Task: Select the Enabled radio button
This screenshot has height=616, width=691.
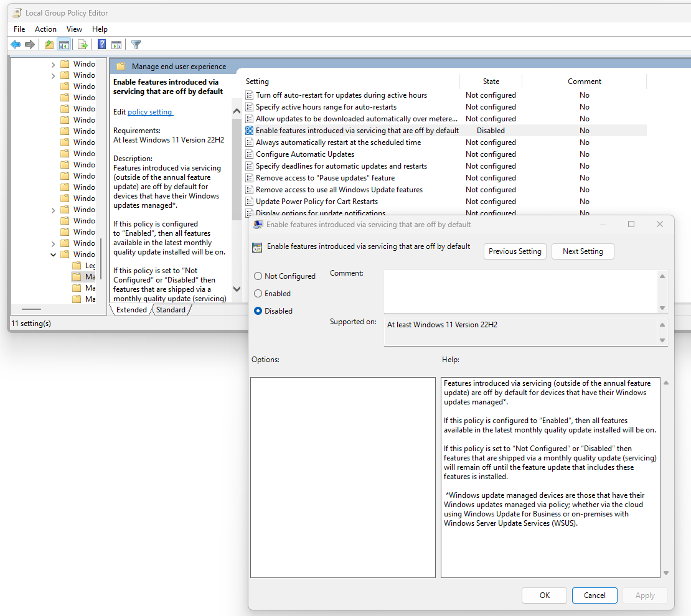Action: (x=258, y=294)
